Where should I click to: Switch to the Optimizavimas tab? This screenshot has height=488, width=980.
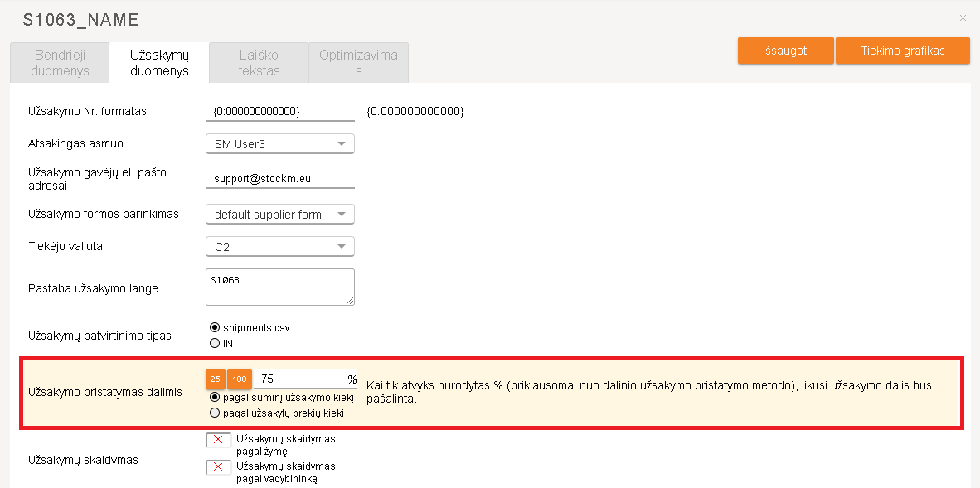pyautogui.click(x=357, y=62)
